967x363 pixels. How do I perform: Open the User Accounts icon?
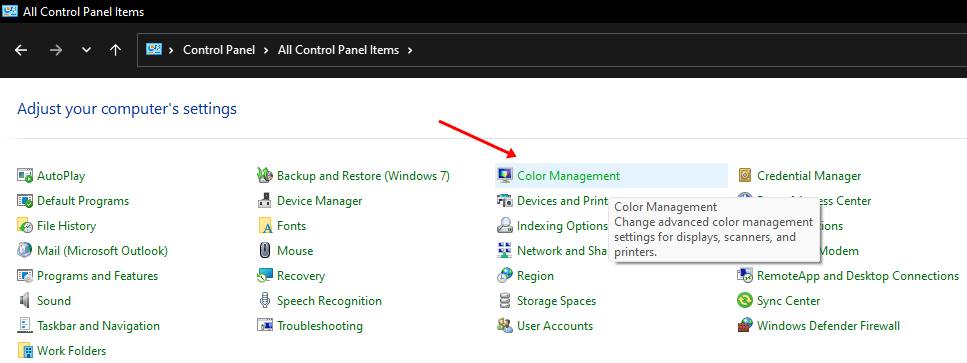pyautogui.click(x=504, y=325)
